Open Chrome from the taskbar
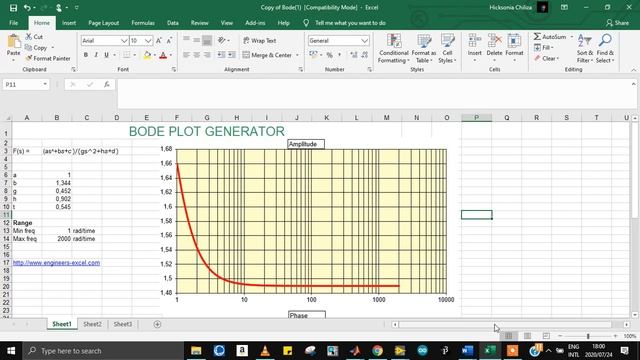 click(x=378, y=351)
